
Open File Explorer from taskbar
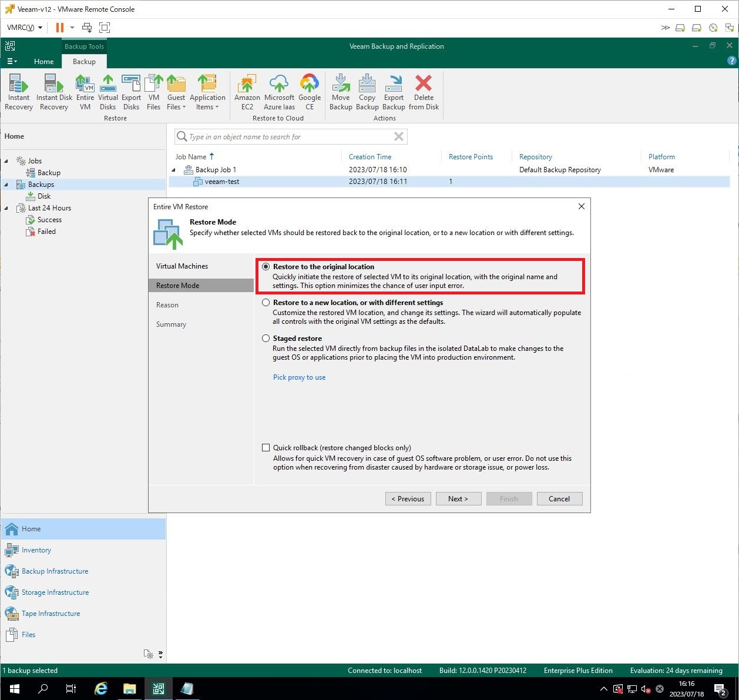tap(130, 689)
